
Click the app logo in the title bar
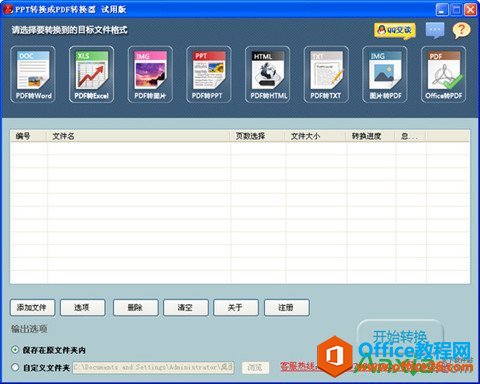(x=7, y=9)
